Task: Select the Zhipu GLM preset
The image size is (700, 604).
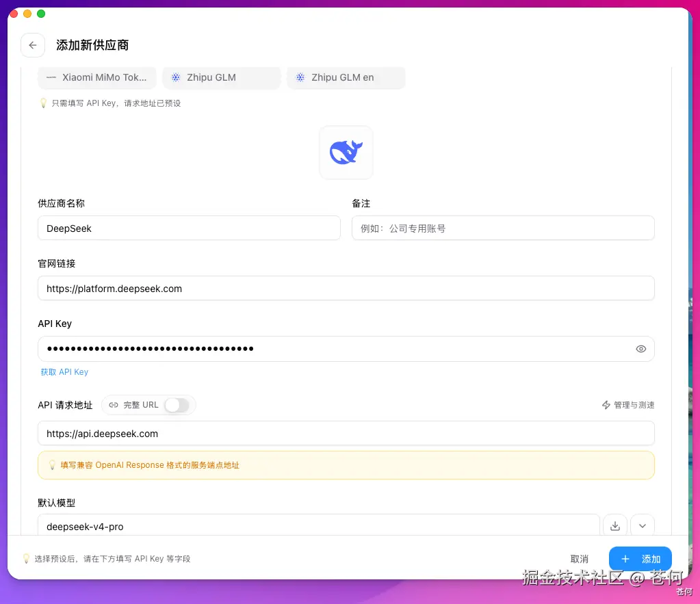Action: [x=222, y=78]
